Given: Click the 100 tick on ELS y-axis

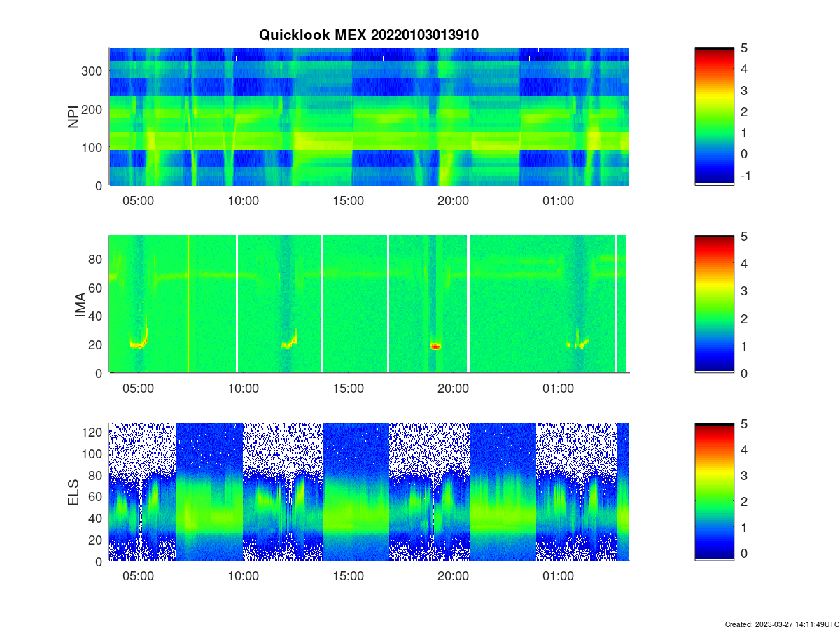Looking at the screenshot, I should (93, 454).
